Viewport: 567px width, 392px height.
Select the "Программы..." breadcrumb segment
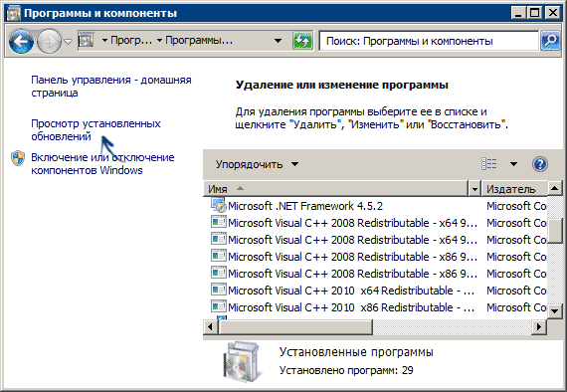click(x=199, y=40)
